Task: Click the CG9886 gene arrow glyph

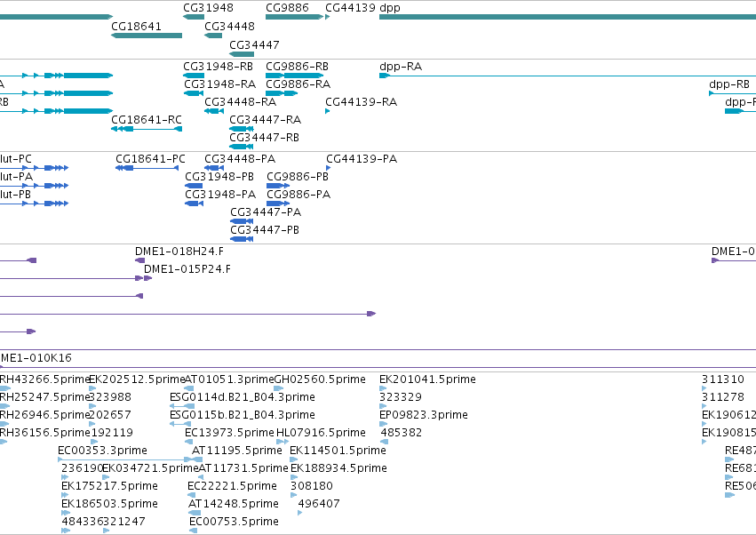Action: click(294, 17)
